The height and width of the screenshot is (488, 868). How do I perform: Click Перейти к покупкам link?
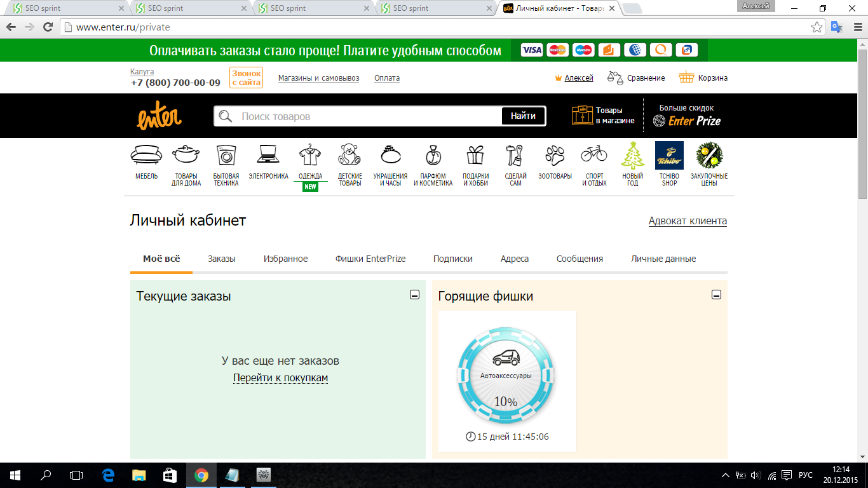coord(280,378)
